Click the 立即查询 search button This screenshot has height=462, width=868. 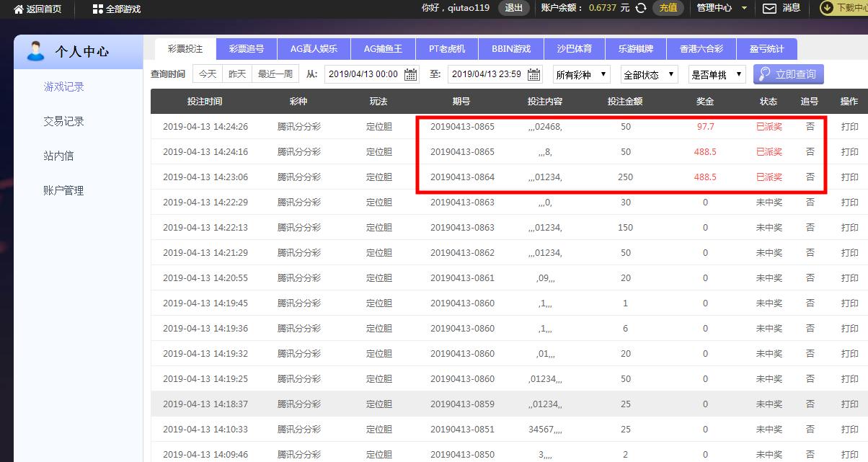788,74
